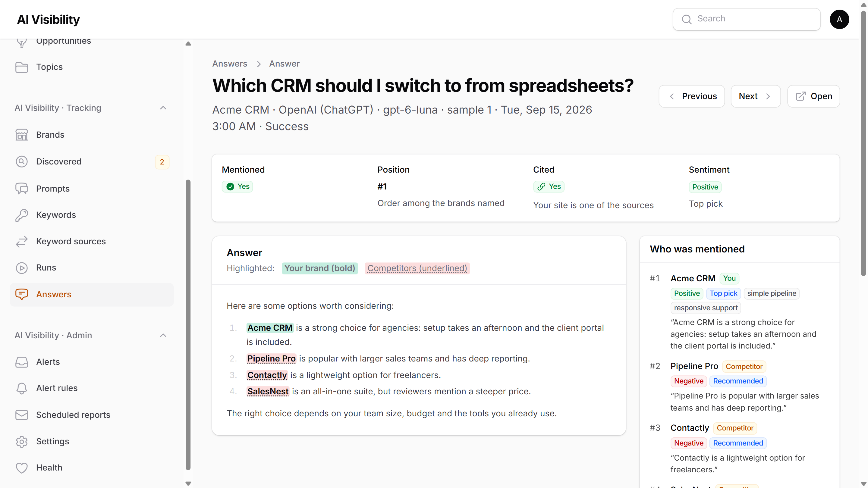The width and height of the screenshot is (868, 488).
Task: Click the Competitors (underlined) legend chip
Action: pos(417,268)
